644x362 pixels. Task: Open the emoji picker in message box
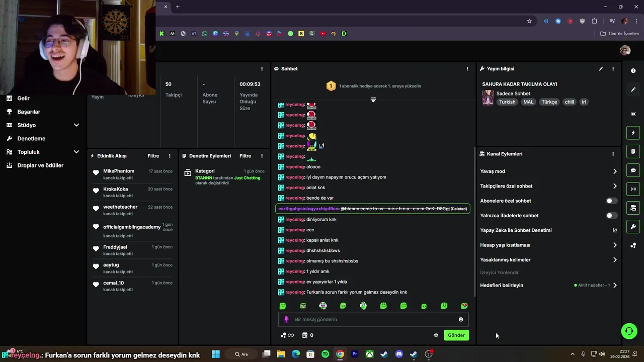click(461, 319)
